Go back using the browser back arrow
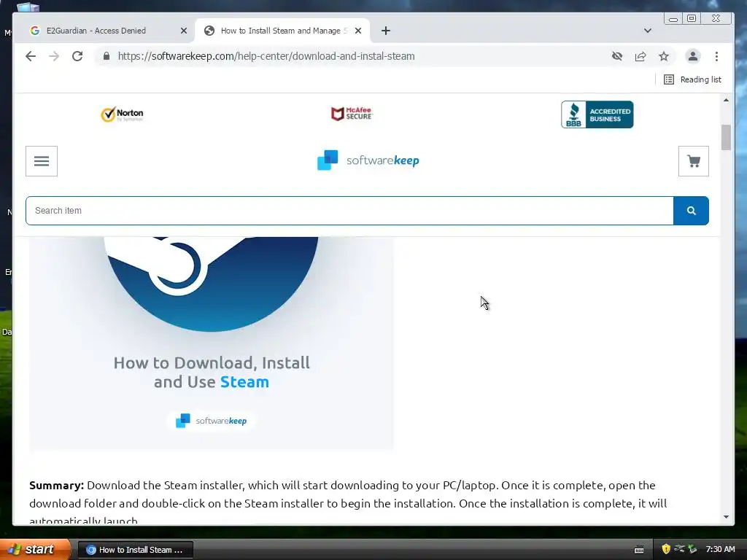 (x=31, y=56)
